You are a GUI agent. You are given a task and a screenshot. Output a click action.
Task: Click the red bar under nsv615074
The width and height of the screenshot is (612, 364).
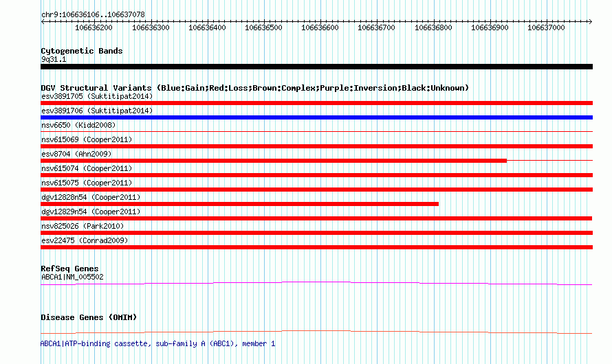coord(316,175)
